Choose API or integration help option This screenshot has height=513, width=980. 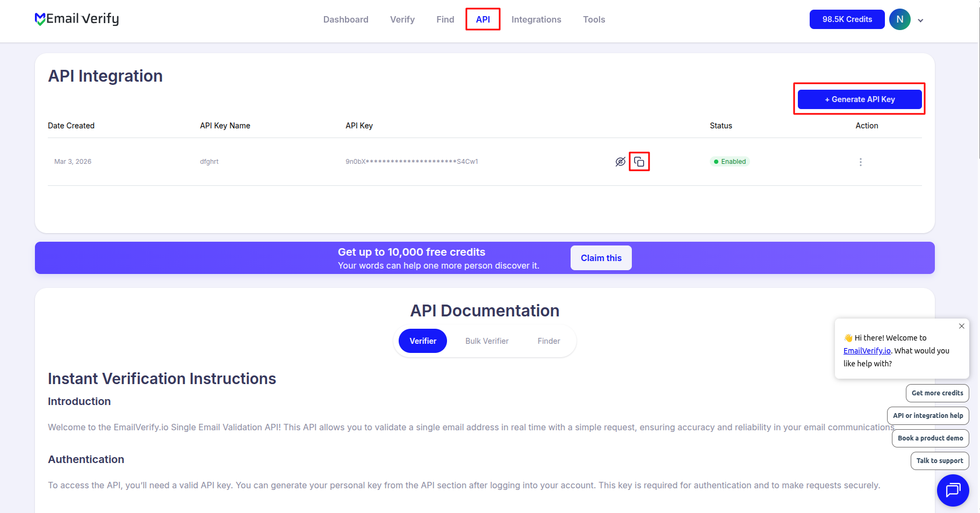tap(928, 416)
